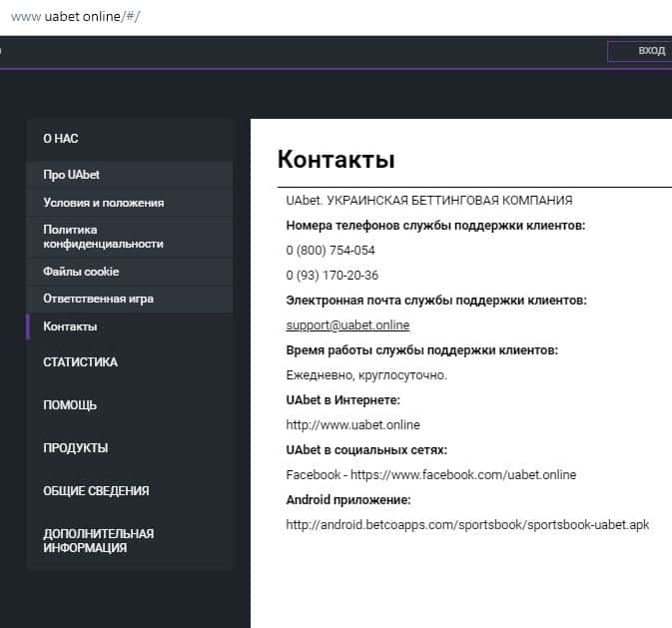Click the ВХОД login button
This screenshot has width=672, height=628.
[640, 51]
